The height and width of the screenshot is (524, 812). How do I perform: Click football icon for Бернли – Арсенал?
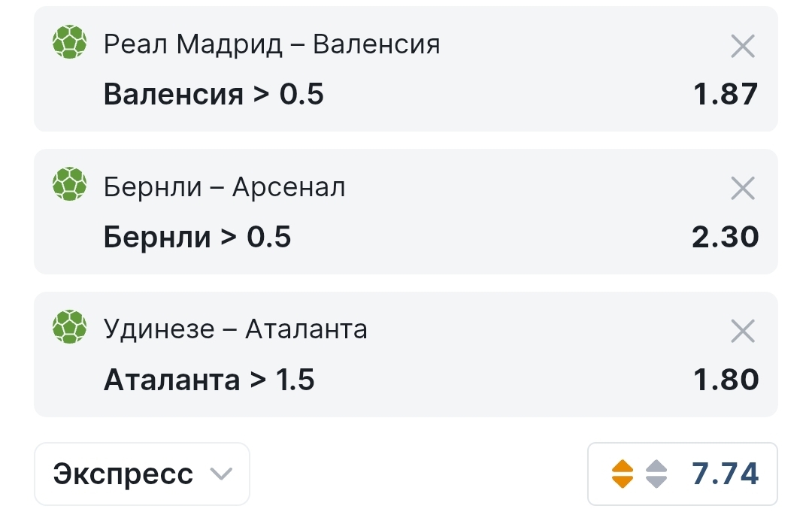coord(70,185)
